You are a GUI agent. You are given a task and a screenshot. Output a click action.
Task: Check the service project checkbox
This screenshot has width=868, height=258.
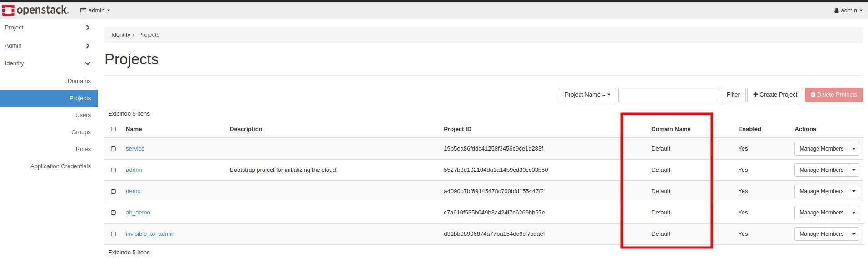[114, 149]
